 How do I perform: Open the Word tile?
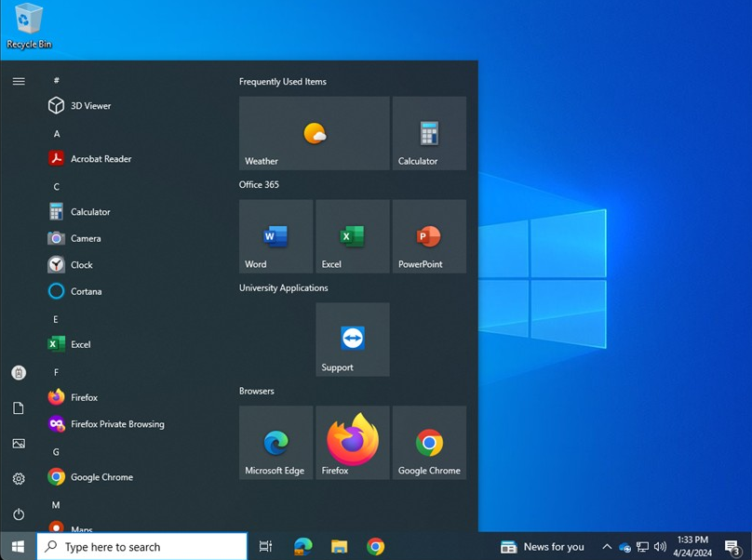(275, 236)
